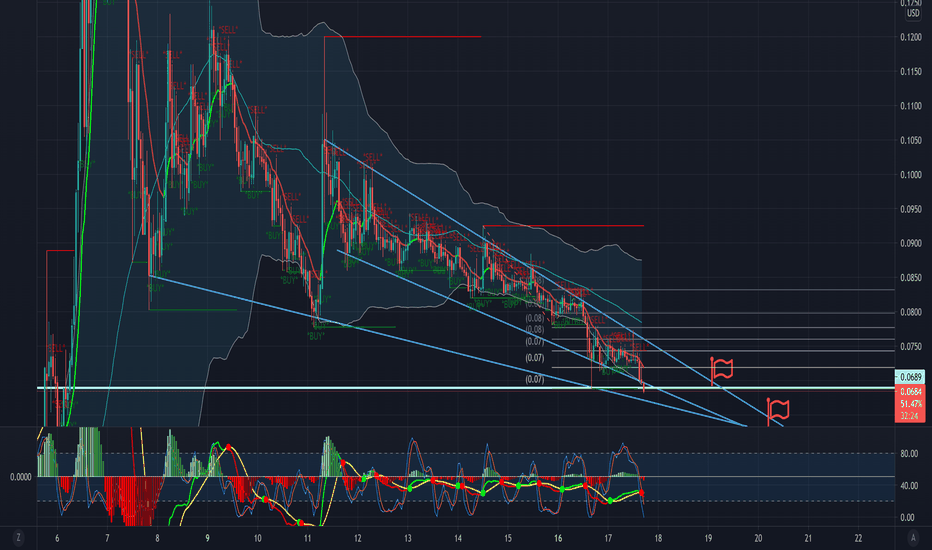
Task: Click date 10 on the time axis
Action: 257,538
